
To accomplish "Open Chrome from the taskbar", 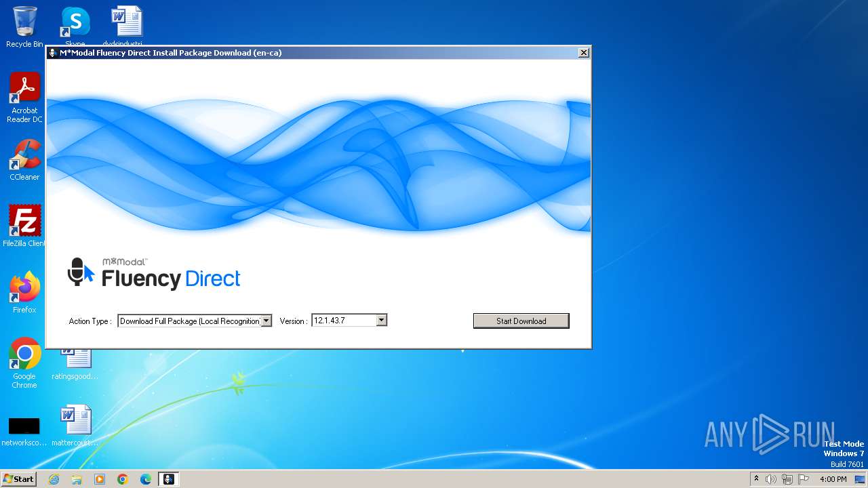I will tap(123, 479).
